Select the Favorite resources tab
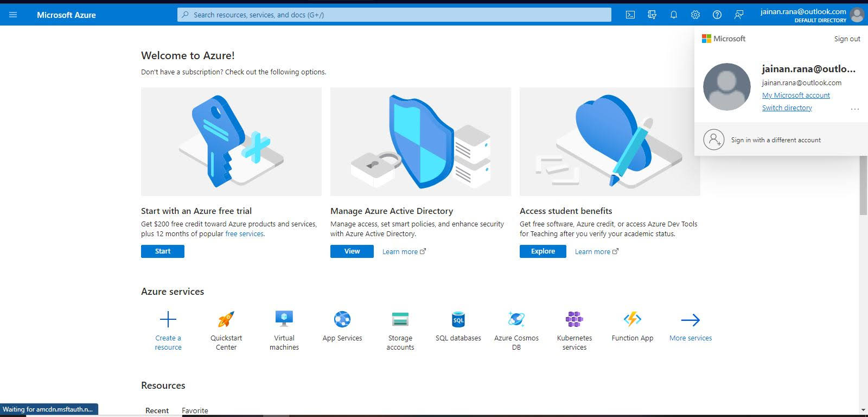This screenshot has width=868, height=417. tap(195, 410)
